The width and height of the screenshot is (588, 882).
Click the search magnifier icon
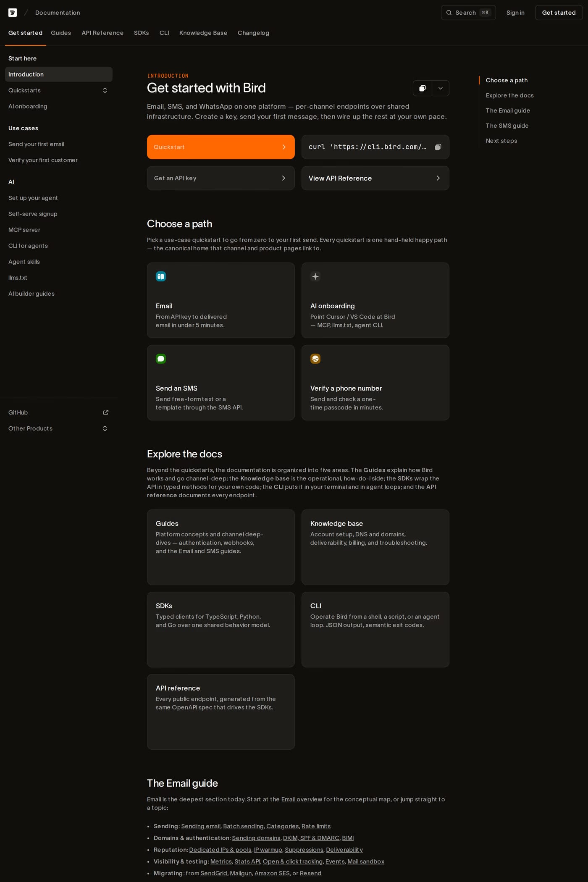tap(449, 13)
